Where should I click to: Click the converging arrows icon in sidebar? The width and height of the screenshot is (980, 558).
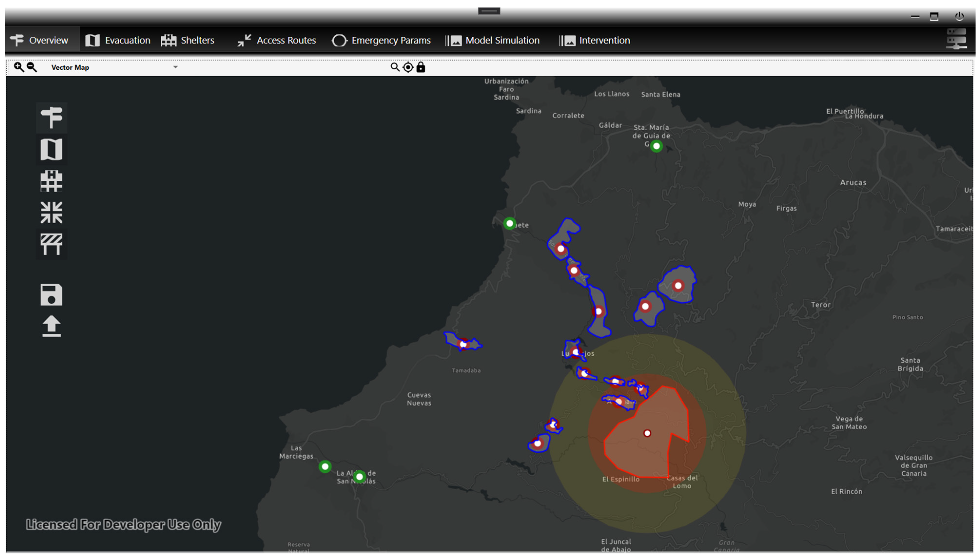51,212
